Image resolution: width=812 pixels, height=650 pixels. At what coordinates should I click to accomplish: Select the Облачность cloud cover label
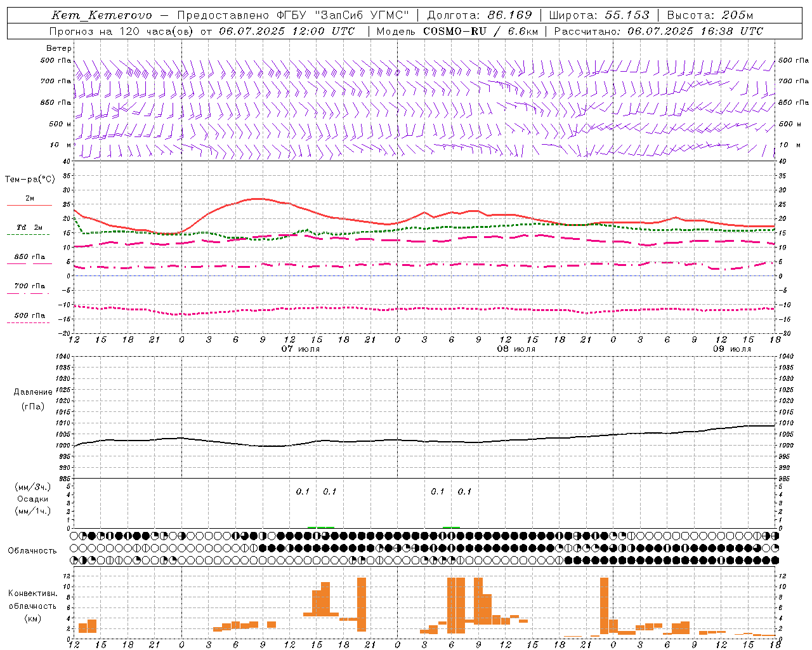[x=32, y=551]
